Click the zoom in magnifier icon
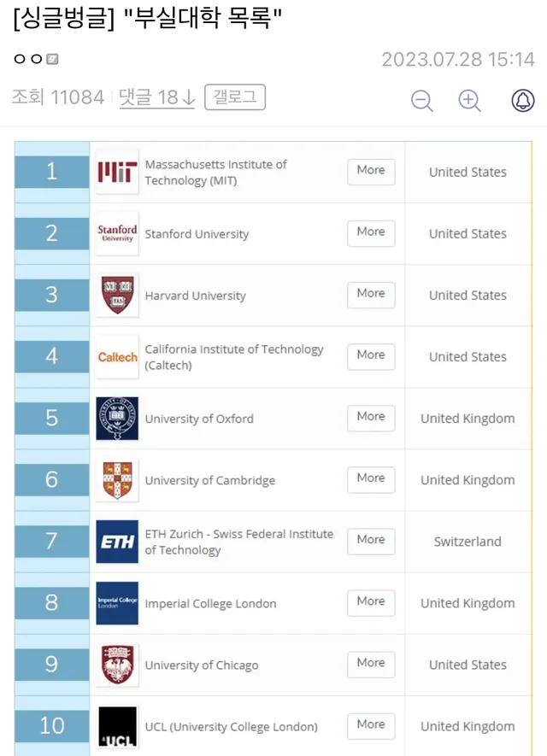 (x=469, y=100)
